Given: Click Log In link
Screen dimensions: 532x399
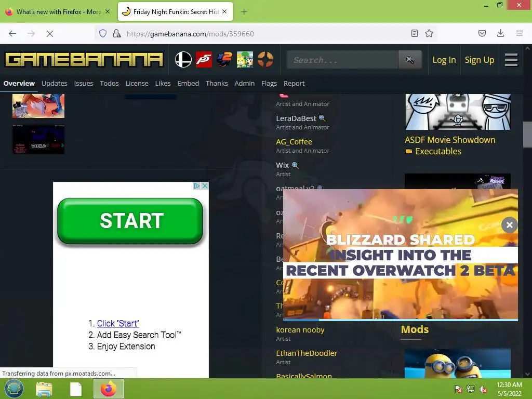Looking at the screenshot, I should [444, 60].
